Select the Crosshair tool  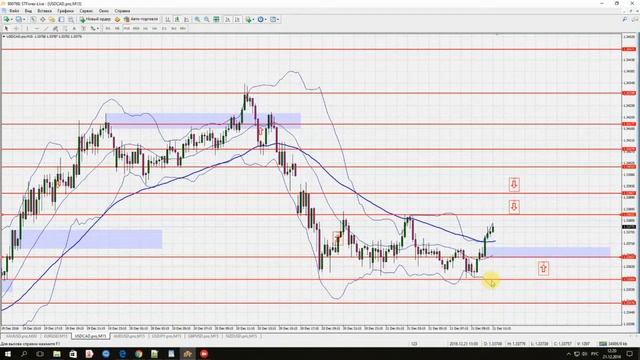point(16,28)
